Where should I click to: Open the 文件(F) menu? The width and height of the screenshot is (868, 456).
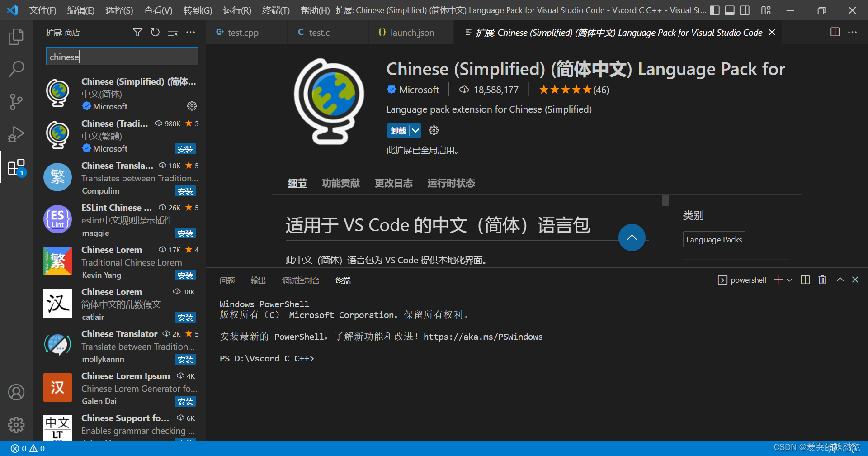coord(42,10)
